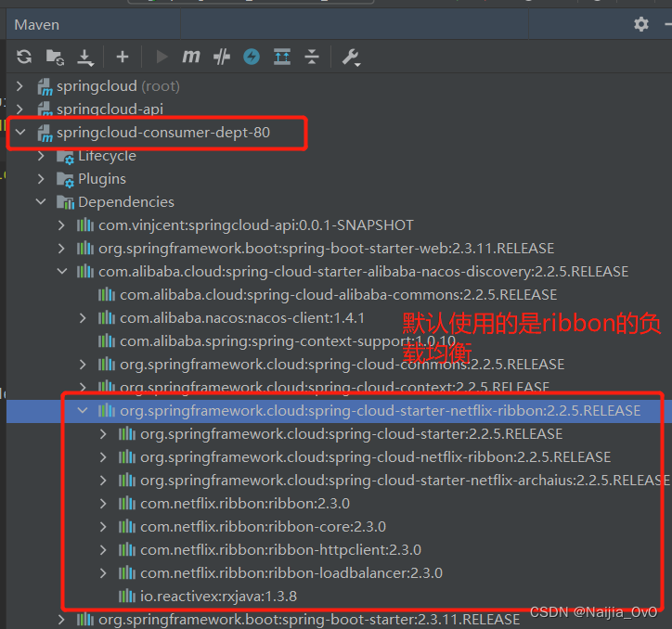Click Download Sources and Documentation icon
The height and width of the screenshot is (629, 672).
coord(85,58)
